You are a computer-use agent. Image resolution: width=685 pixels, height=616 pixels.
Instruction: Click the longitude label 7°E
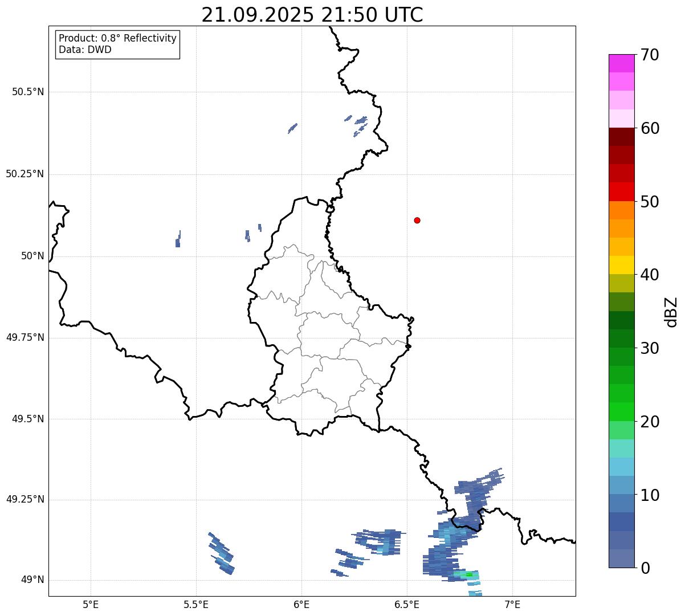pyautogui.click(x=513, y=604)
